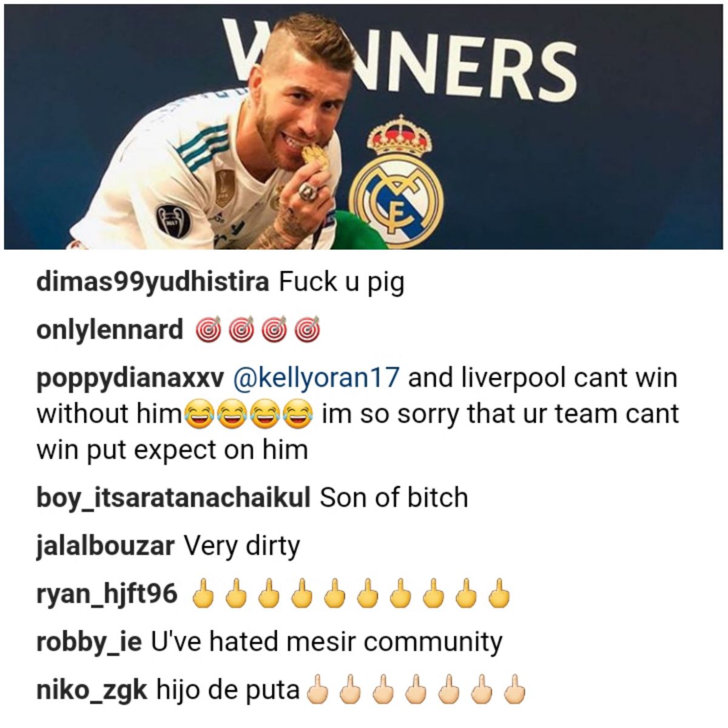This screenshot has height=728, width=728.
Task: Click the last target emoji by onlylennard
Action: tap(307, 329)
